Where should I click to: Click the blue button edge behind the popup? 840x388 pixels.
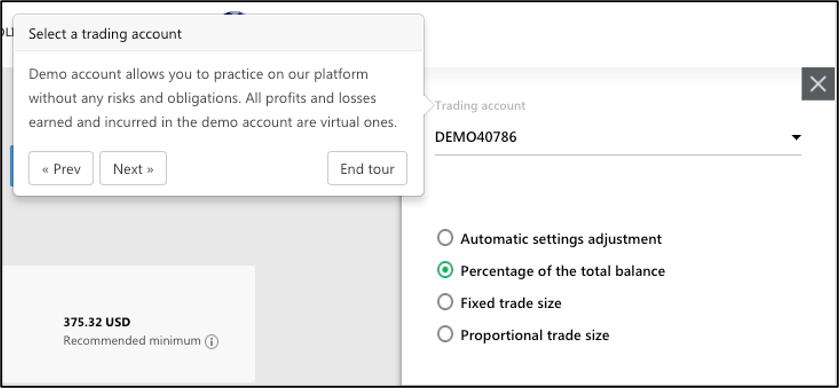pyautogui.click(x=11, y=166)
